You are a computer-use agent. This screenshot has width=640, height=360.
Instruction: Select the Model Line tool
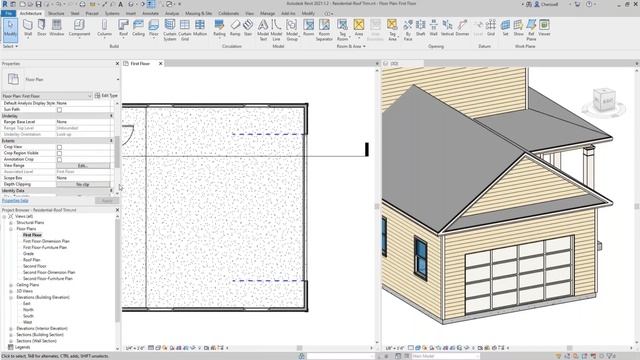point(276,30)
